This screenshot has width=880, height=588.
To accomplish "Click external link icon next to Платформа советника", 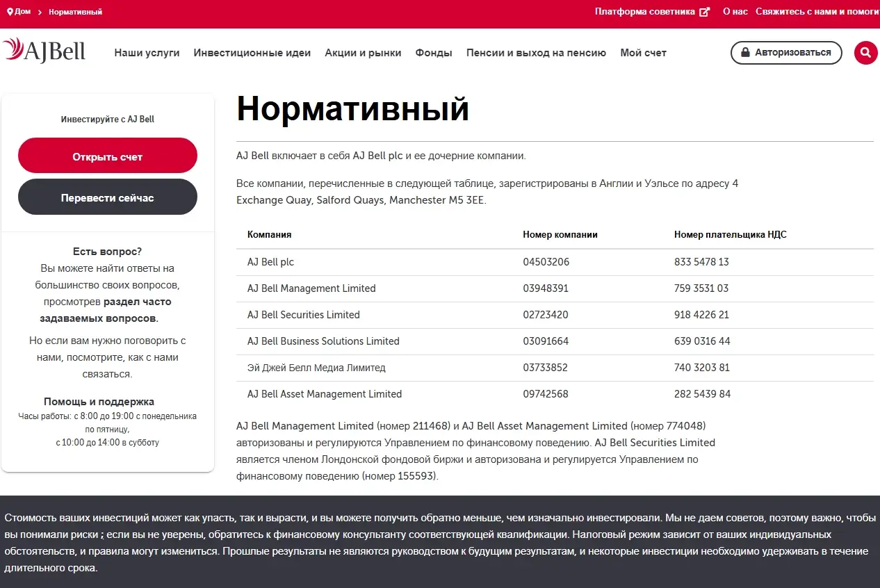I will click(x=705, y=11).
